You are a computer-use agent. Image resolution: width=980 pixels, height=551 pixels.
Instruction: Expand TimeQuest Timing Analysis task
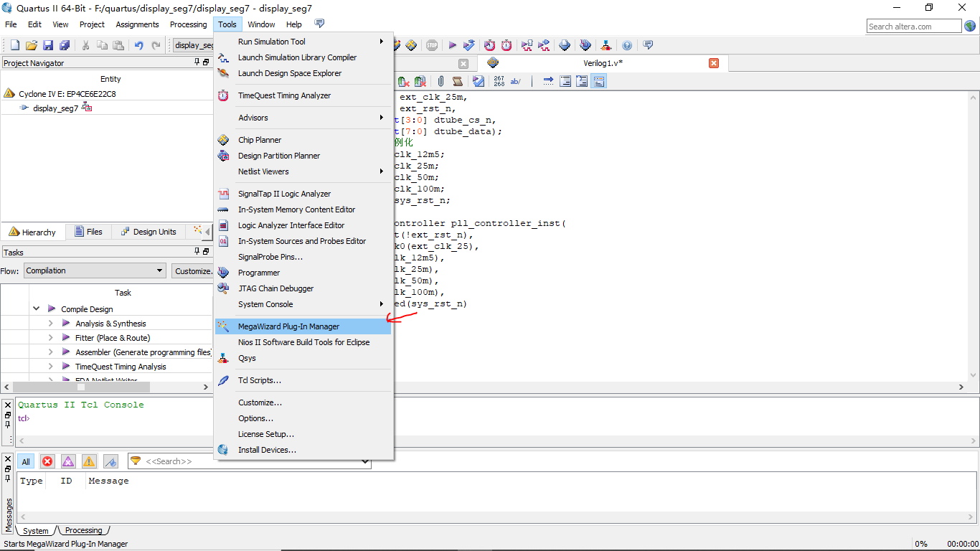50,367
